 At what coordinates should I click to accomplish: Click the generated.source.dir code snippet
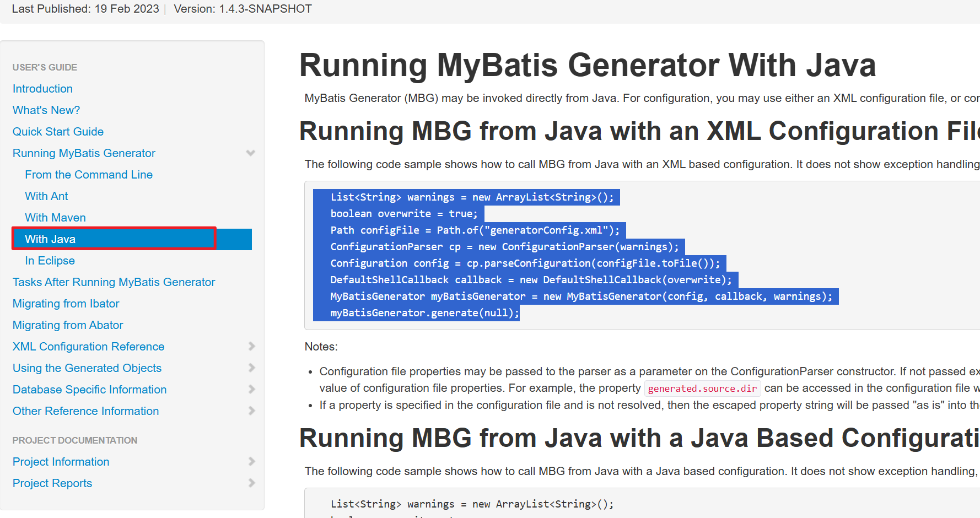pyautogui.click(x=702, y=388)
